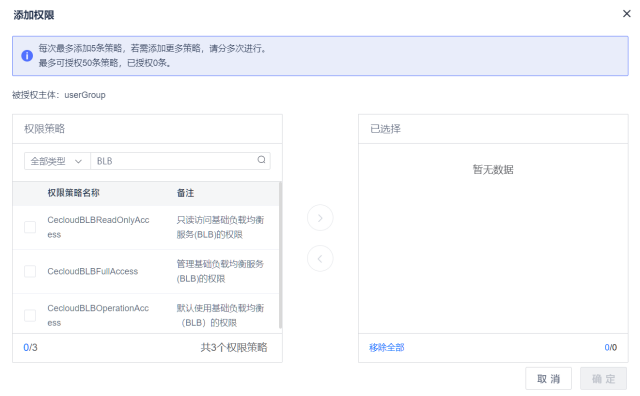Screen dimensions: 640x396
Task: Click the 权限策略名称 column header
Action: point(73,193)
